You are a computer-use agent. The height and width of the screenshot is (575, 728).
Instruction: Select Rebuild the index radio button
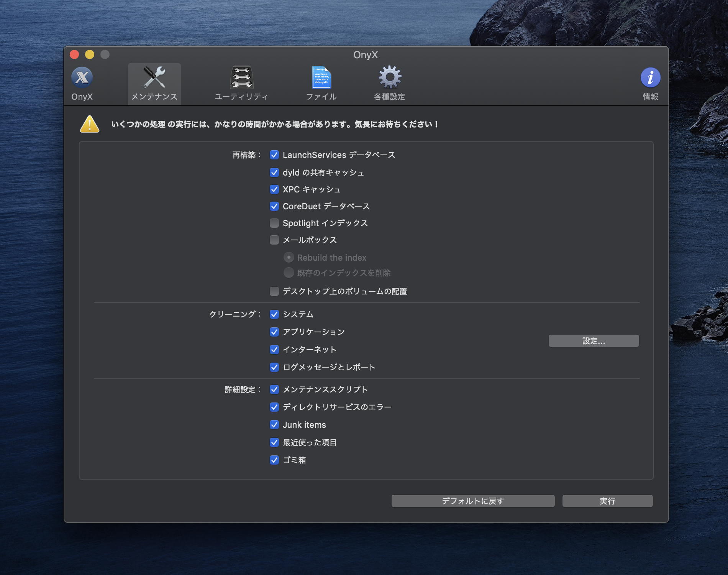(289, 258)
